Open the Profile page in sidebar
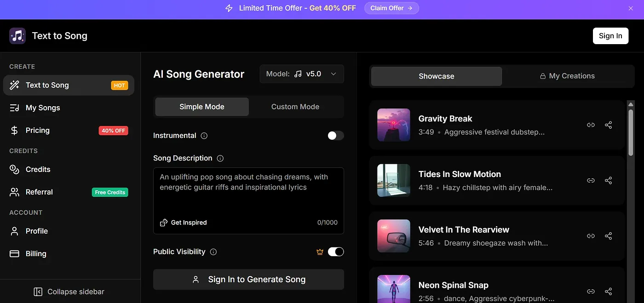Viewport: 644px width, 303px height. point(69,231)
